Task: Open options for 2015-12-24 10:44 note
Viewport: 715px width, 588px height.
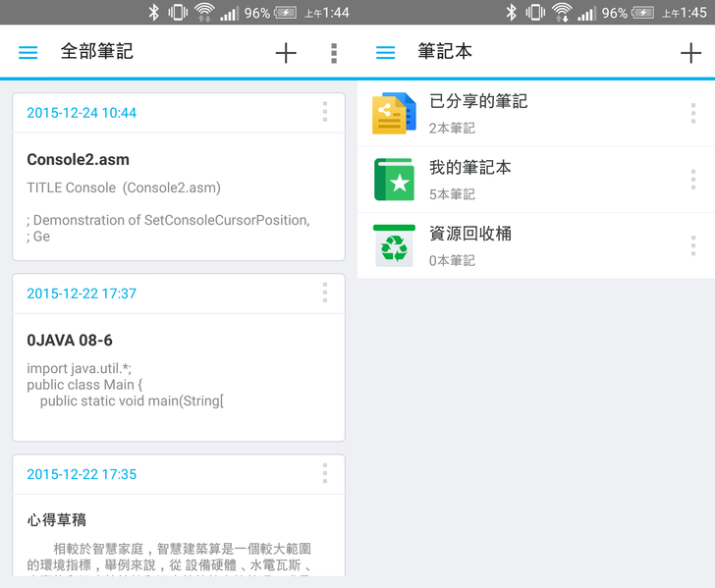Action: pos(325,112)
